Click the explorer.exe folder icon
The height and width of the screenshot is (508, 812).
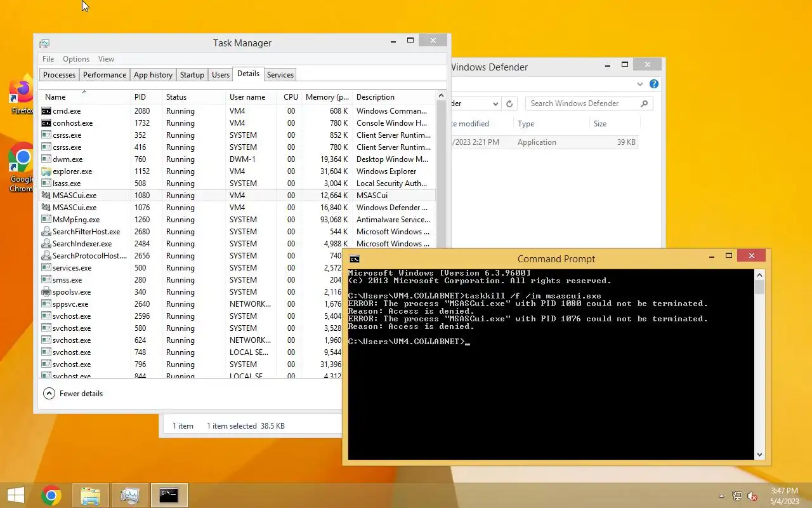46,171
